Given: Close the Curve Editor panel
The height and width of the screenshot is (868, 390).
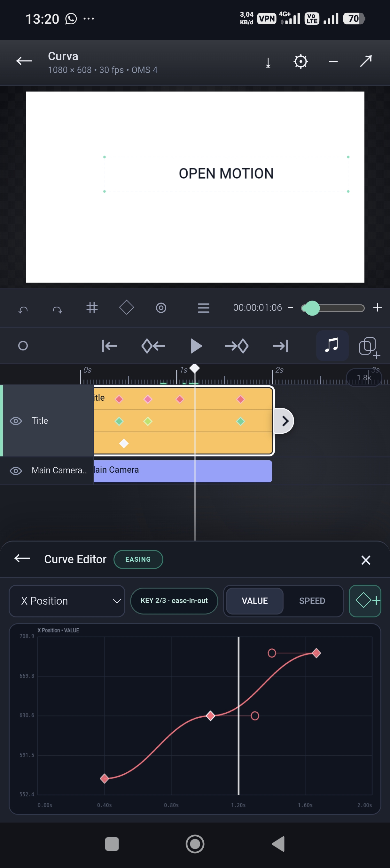Looking at the screenshot, I should [x=366, y=560].
